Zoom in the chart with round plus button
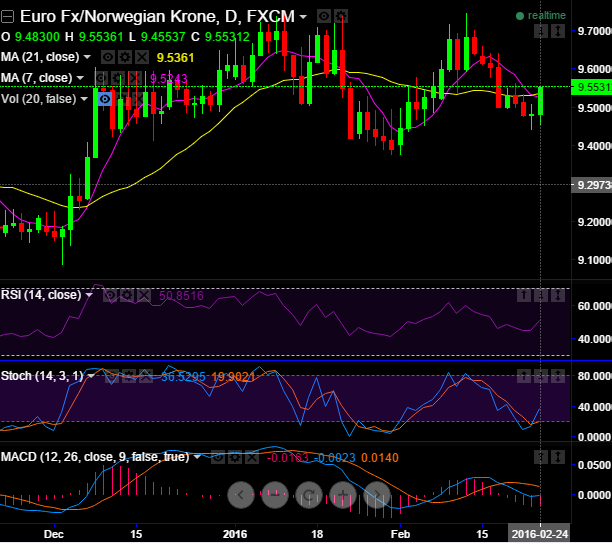This screenshot has height=544, width=612. pyautogui.click(x=343, y=495)
